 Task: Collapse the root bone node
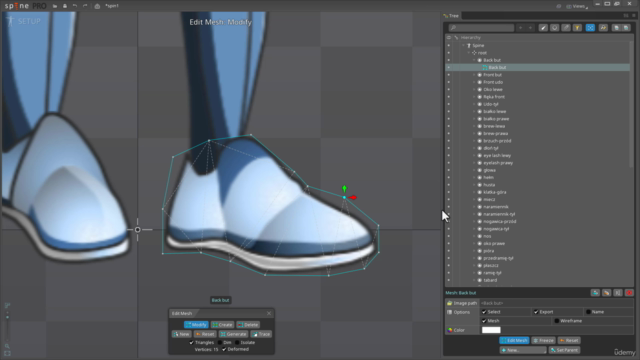pyautogui.click(x=469, y=53)
